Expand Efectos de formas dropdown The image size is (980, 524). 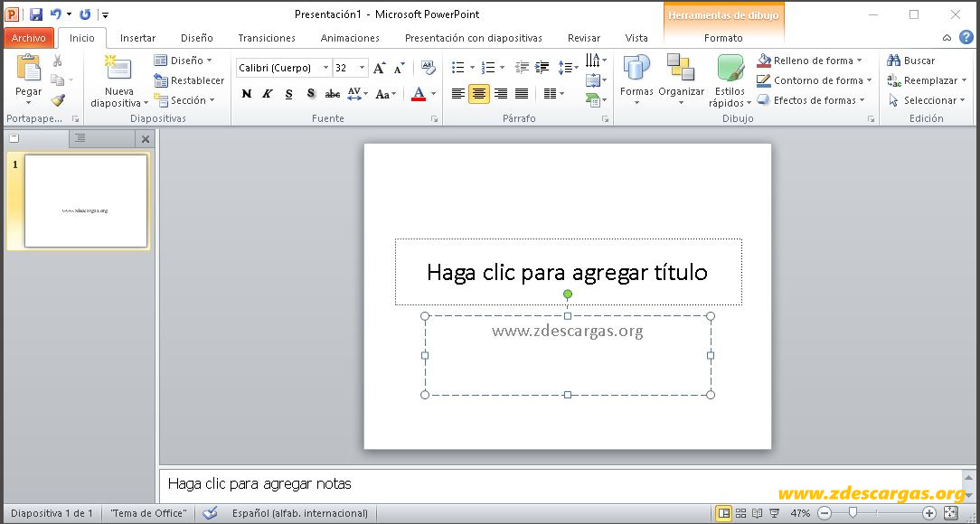click(x=862, y=100)
